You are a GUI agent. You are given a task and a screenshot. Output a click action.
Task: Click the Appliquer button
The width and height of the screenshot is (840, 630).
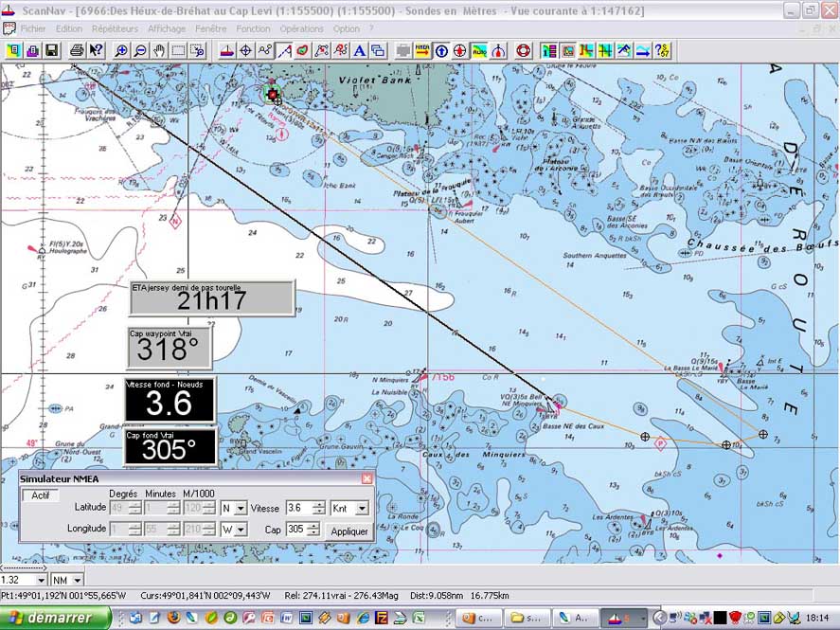[x=349, y=531]
